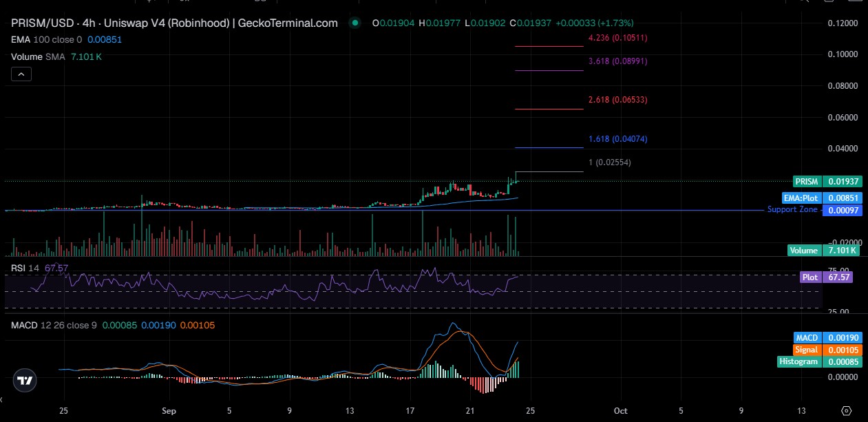Click the 17 date label on the time axis

[410, 411]
